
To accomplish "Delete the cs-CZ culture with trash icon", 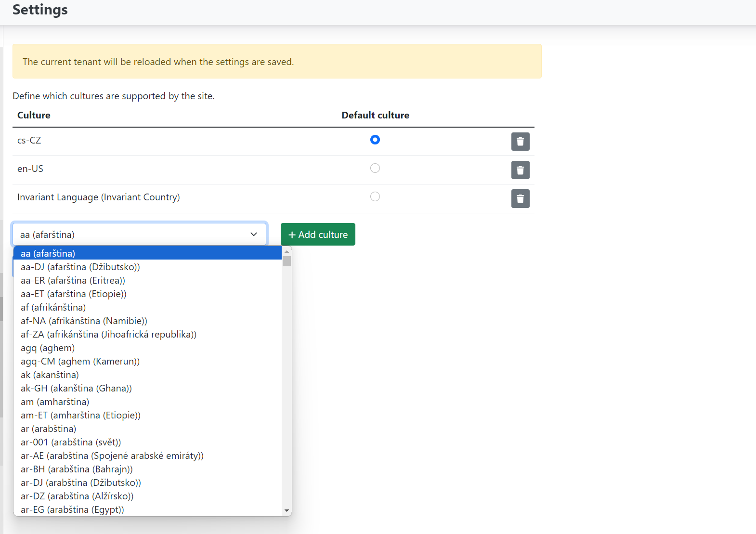I will coord(520,142).
